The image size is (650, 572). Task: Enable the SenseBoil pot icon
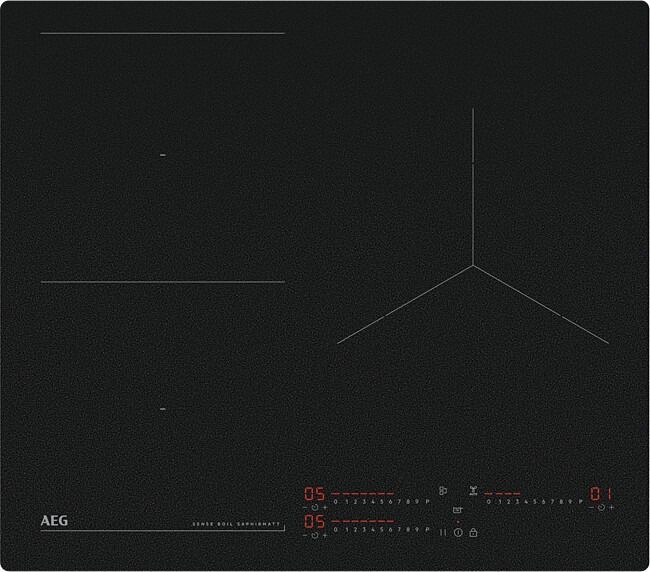point(458,510)
